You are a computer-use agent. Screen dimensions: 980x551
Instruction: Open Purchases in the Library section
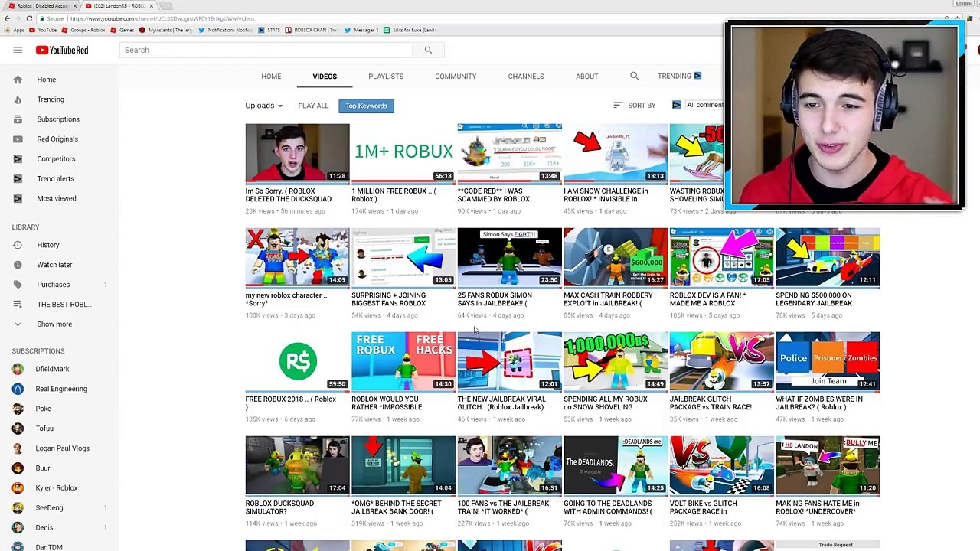(53, 285)
